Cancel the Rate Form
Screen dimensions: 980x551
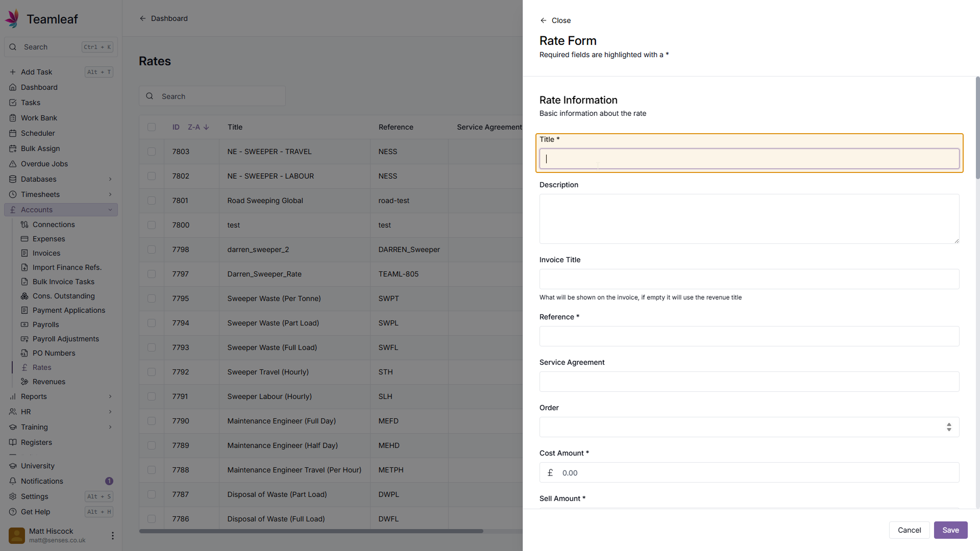coord(909,530)
